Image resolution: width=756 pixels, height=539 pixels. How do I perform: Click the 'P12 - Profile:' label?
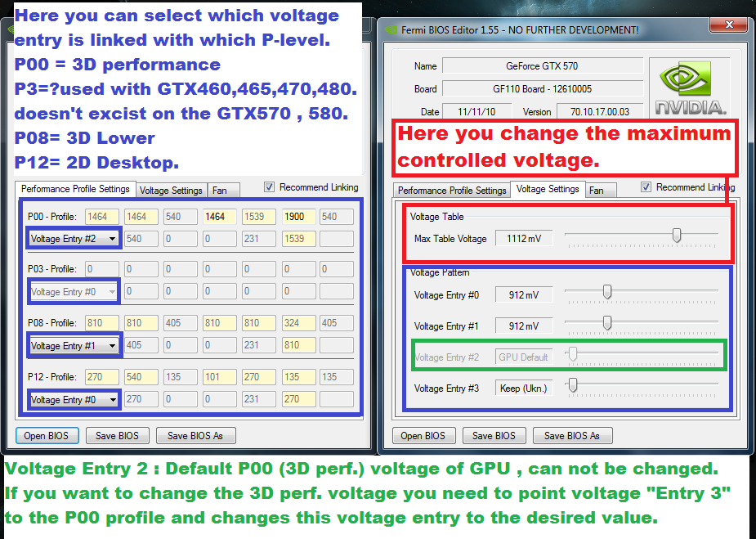[x=52, y=377]
